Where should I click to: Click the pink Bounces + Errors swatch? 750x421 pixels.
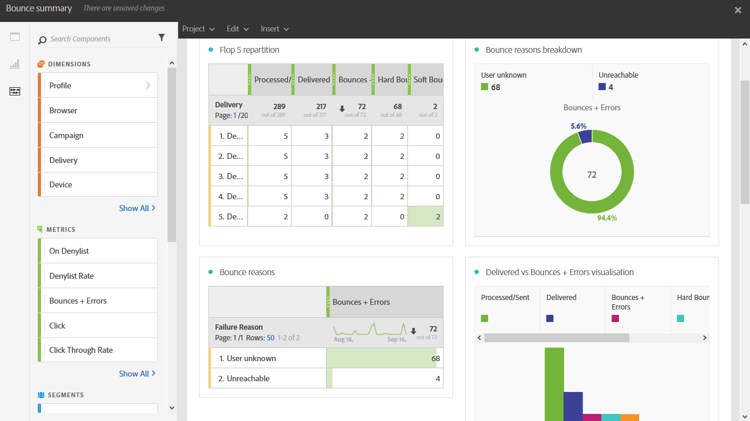pos(615,318)
